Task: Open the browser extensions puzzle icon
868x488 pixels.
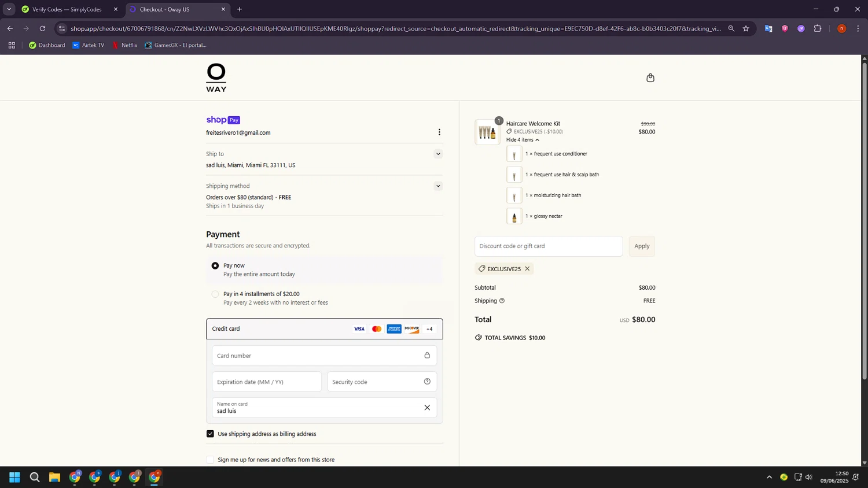Action: [x=817, y=28]
